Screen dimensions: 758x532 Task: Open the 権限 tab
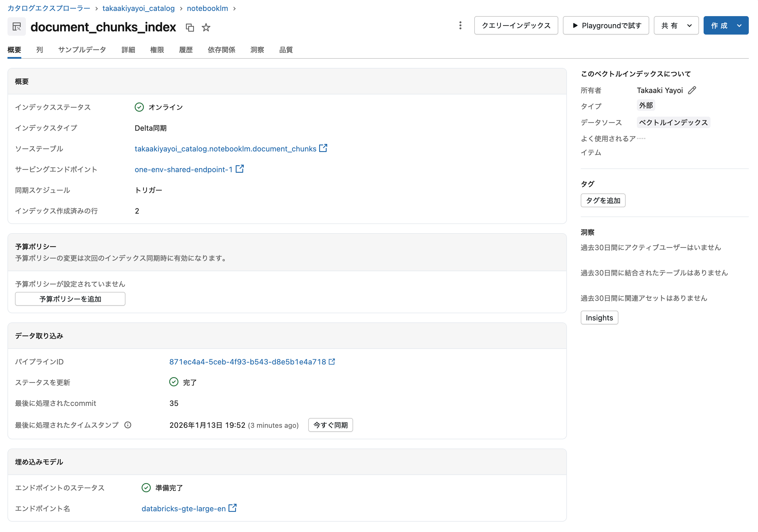pyautogui.click(x=157, y=50)
